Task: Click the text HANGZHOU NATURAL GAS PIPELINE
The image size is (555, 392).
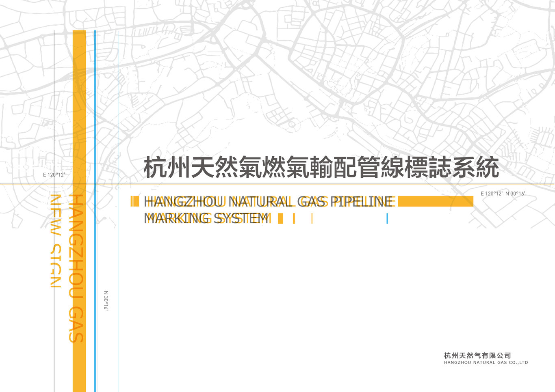Action: tap(269, 202)
